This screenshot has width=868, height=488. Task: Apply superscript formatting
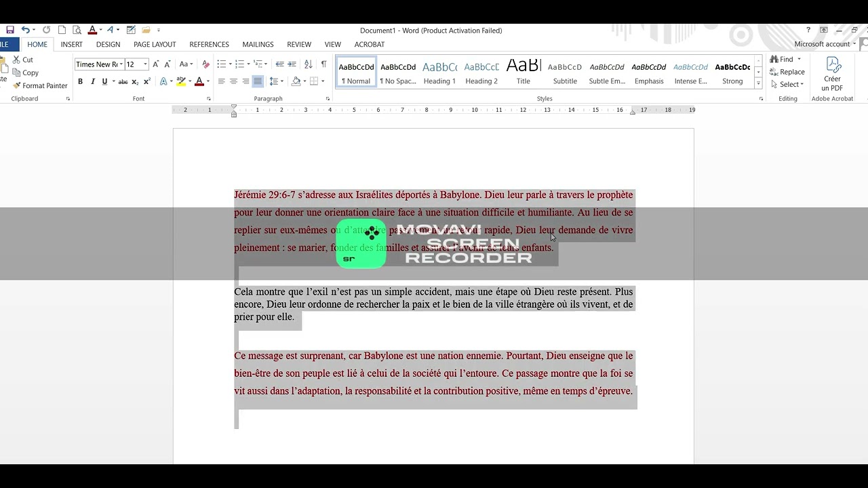pyautogui.click(x=147, y=81)
